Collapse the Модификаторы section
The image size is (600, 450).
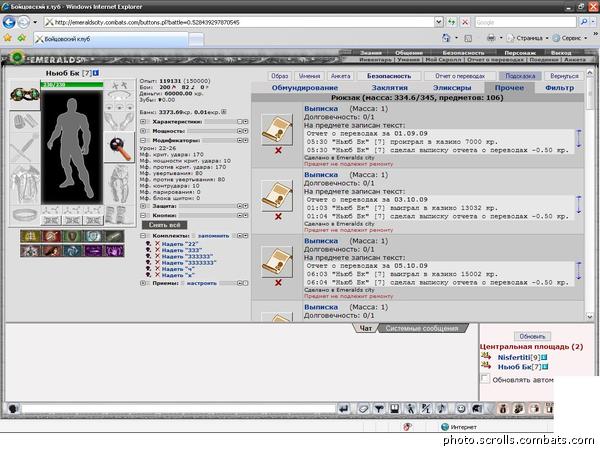pos(143,140)
